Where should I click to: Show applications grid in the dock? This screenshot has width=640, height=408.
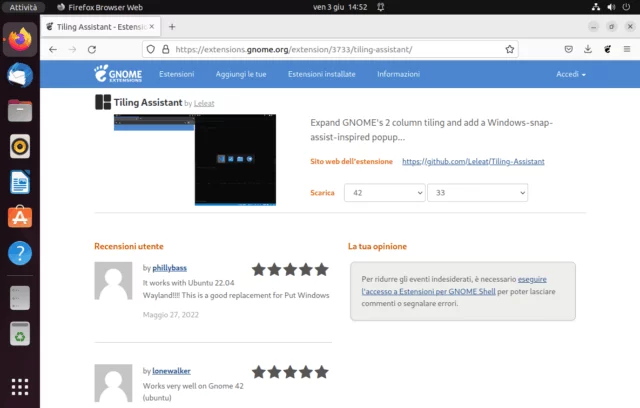click(x=19, y=386)
